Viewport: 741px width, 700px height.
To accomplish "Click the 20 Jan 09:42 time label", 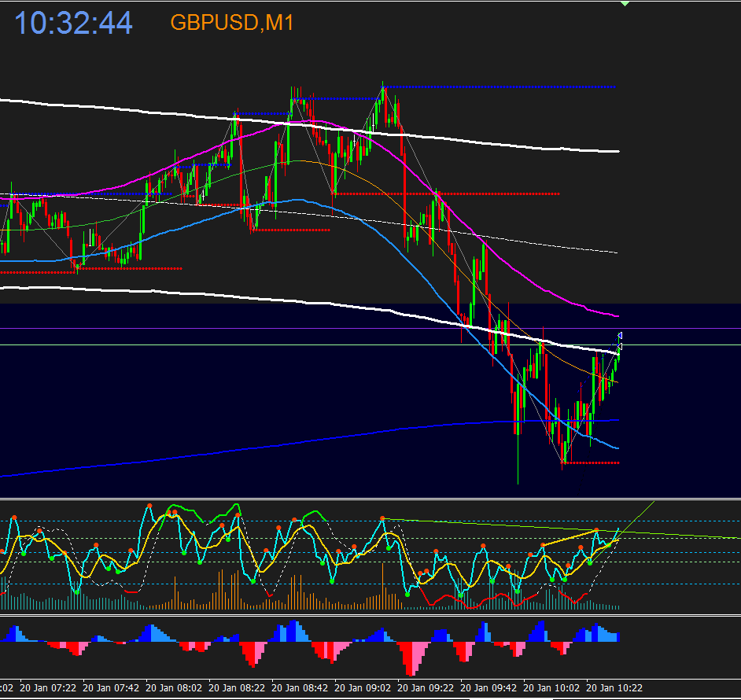I will point(488,687).
